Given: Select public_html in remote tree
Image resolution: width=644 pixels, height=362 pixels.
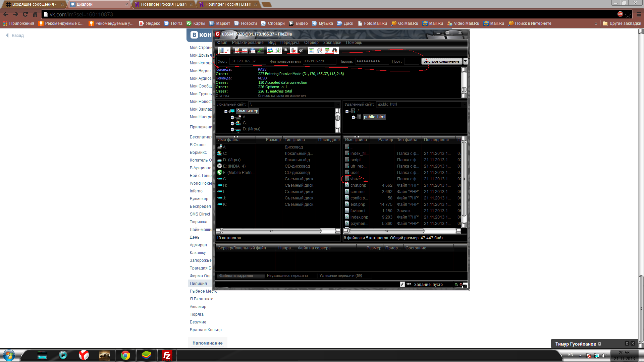Looking at the screenshot, I should pos(374,117).
